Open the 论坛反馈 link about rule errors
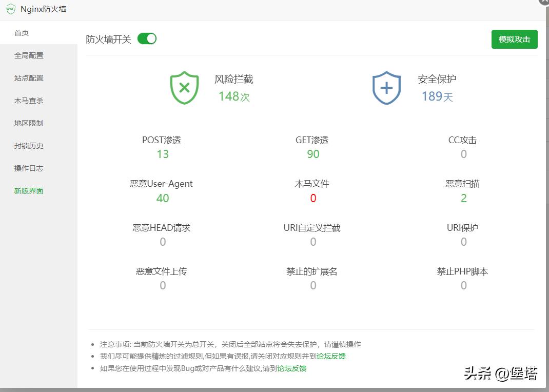Screen dimensions: 549x392 [x=332, y=356]
